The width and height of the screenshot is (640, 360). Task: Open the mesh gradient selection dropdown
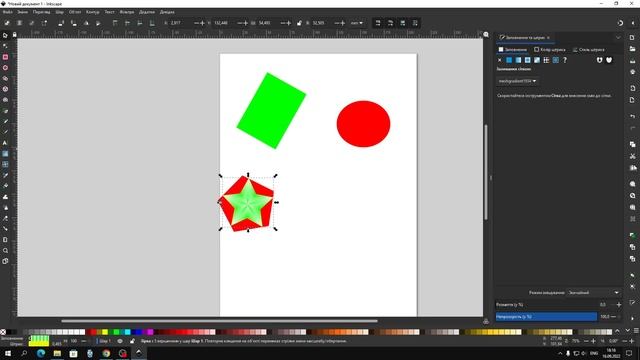[517, 81]
